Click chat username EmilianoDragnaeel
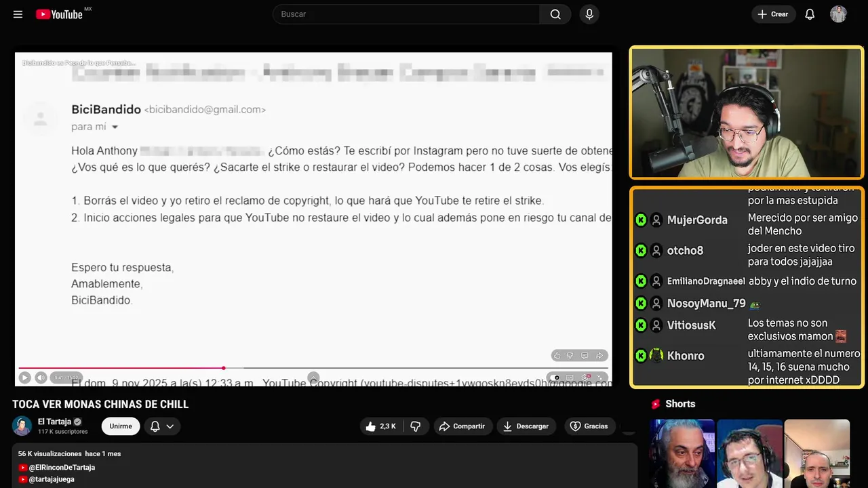 click(706, 281)
